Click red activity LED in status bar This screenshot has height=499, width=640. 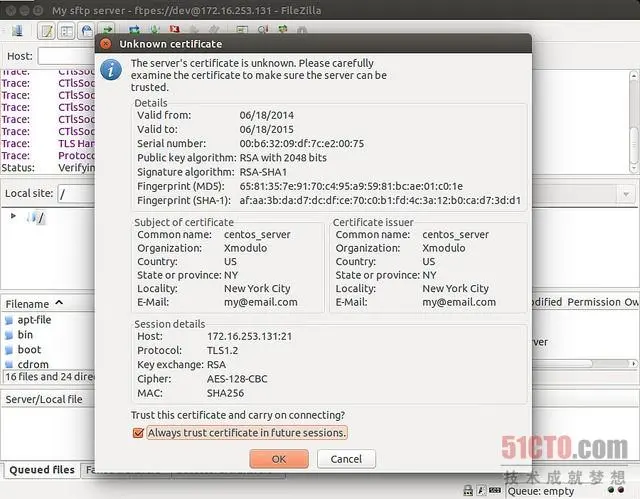[x=621, y=490]
